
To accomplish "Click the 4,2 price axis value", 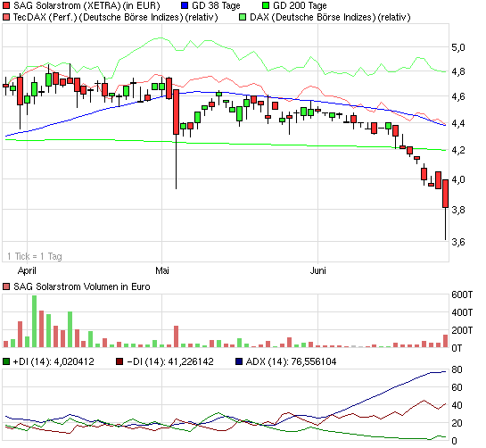I will pyautogui.click(x=458, y=150).
